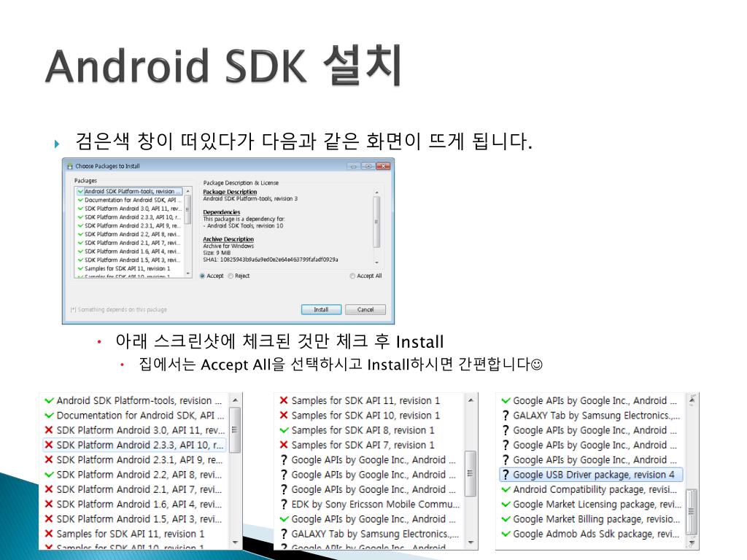This screenshot has width=747, height=560.
Task: Click red X of Samples for SDK API 7
Action: pos(284,445)
